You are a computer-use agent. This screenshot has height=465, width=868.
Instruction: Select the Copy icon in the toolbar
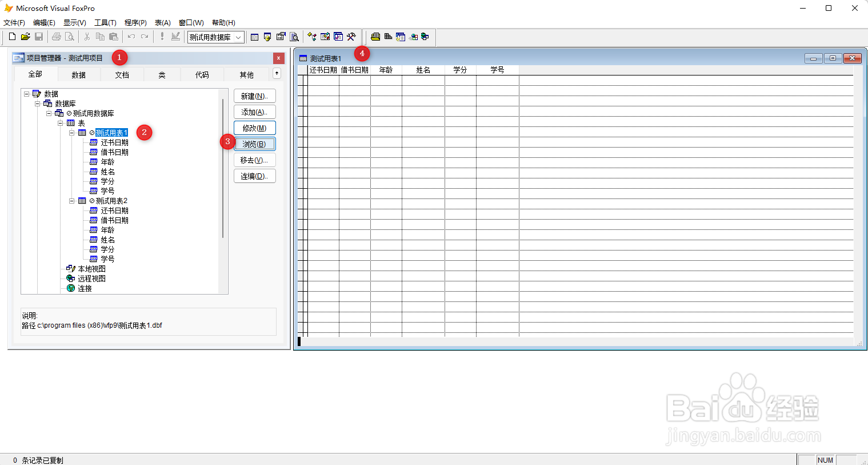tap(100, 37)
